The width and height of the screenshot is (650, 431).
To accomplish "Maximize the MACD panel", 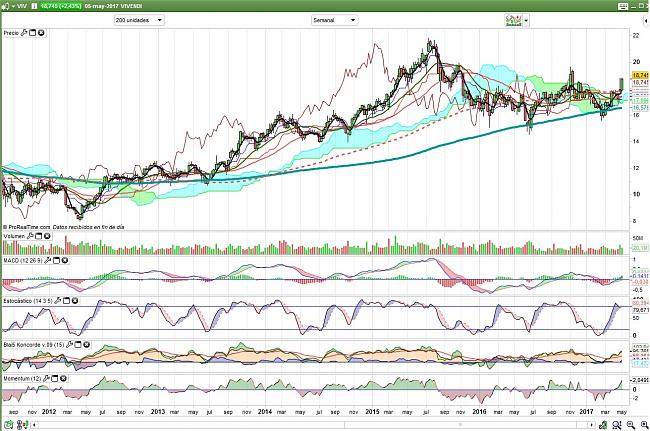I will 56,260.
